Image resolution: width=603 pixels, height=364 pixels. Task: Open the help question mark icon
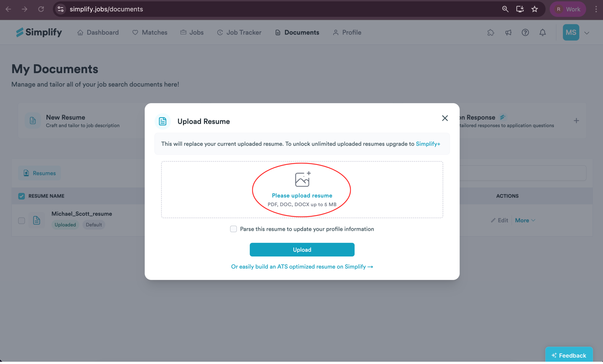[525, 32]
